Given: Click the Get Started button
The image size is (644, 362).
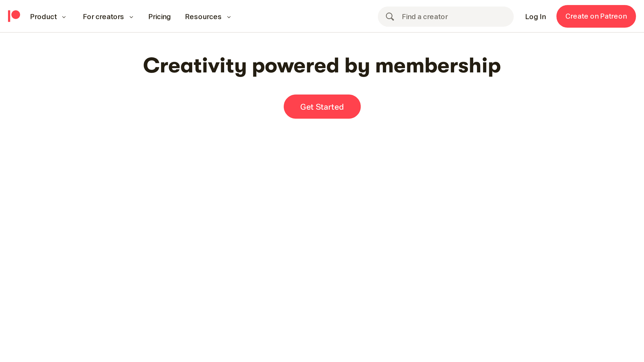Looking at the screenshot, I should pyautogui.click(x=322, y=106).
